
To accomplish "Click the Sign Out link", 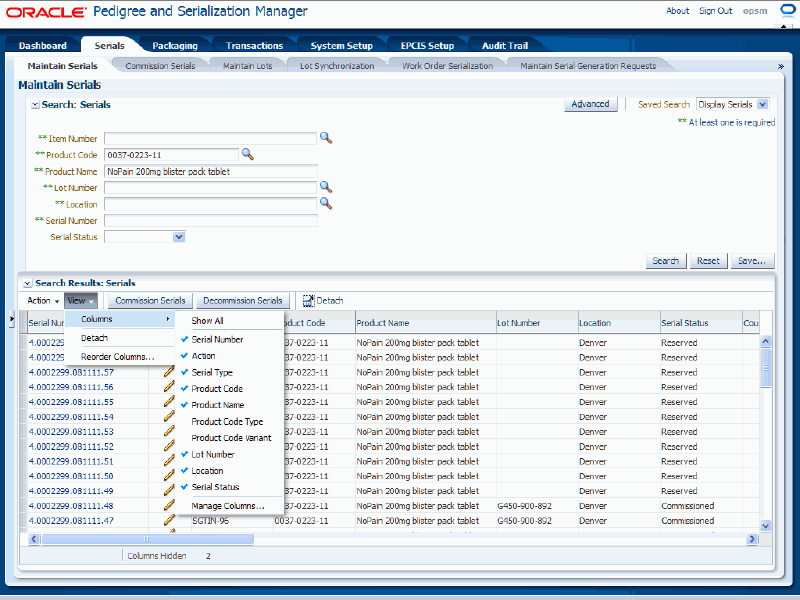I will point(715,11).
